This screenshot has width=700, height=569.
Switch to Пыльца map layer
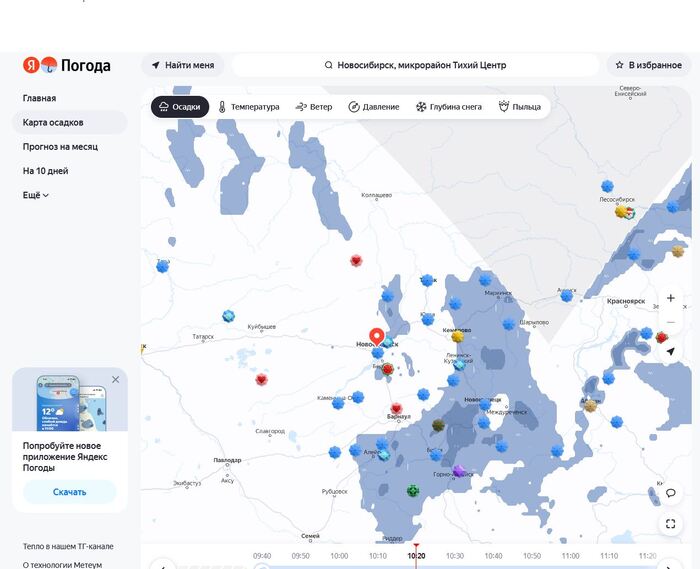[520, 107]
